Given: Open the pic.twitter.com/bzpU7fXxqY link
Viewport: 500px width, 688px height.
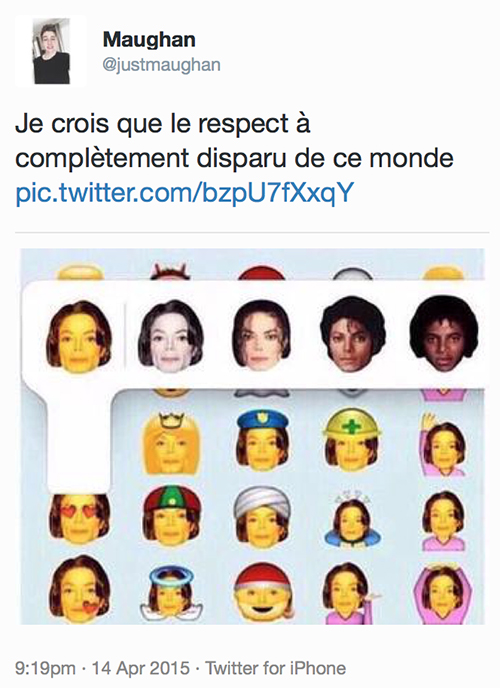Looking at the screenshot, I should click(x=184, y=193).
